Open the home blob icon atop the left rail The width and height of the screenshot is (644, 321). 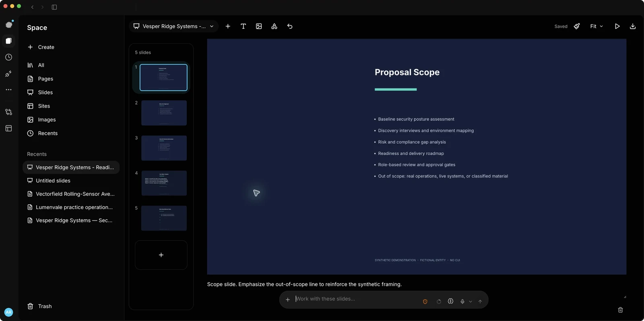click(x=8, y=25)
